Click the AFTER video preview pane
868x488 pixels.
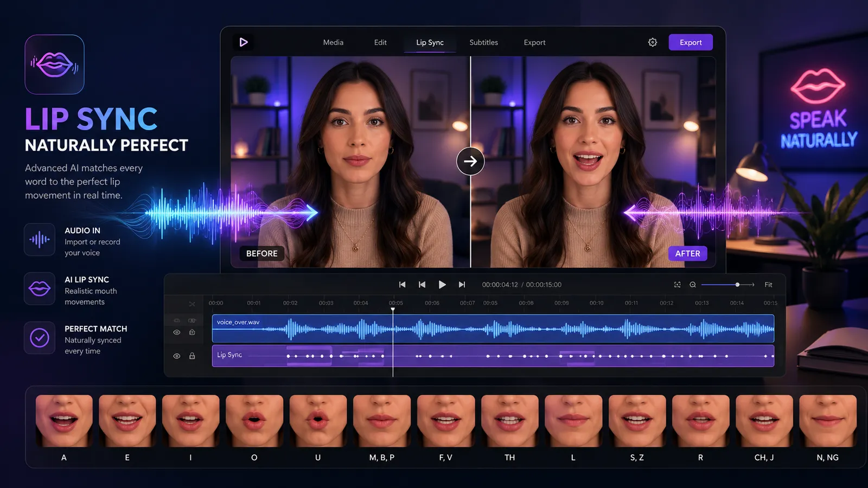pos(593,162)
